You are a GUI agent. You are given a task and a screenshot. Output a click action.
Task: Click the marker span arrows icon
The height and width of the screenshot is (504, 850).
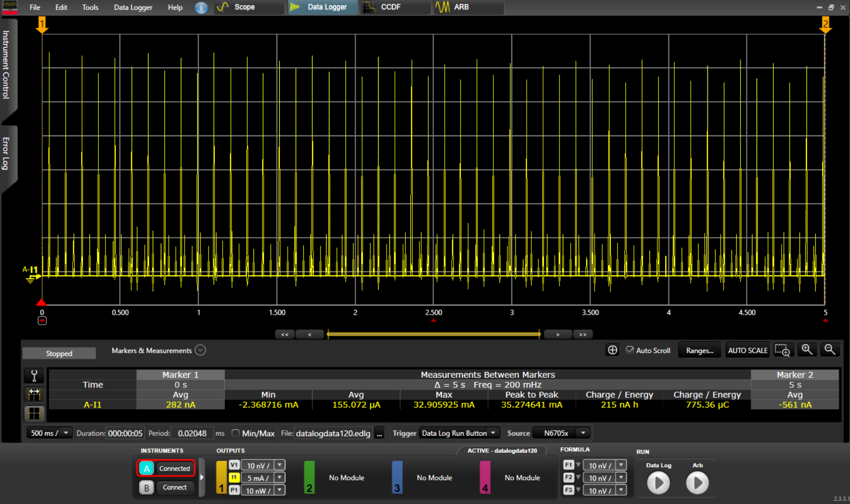click(34, 394)
